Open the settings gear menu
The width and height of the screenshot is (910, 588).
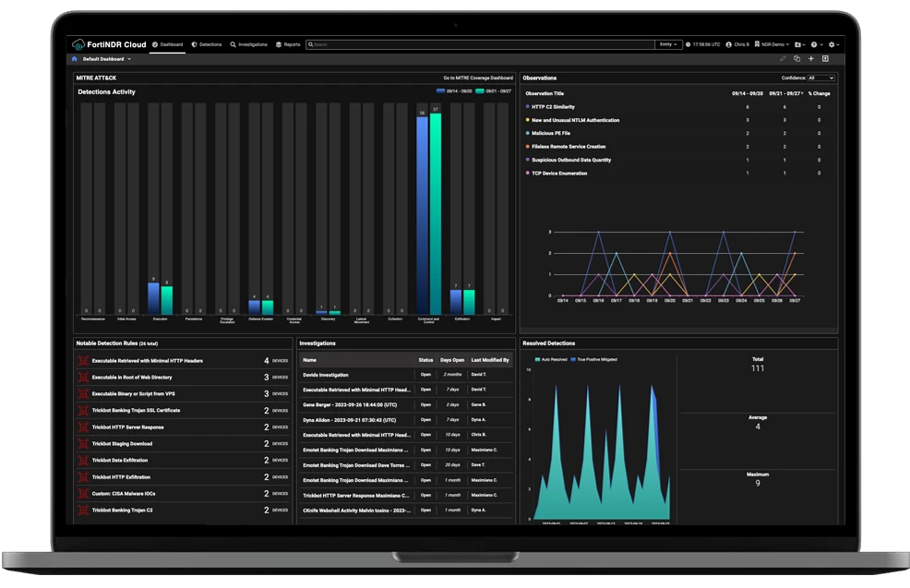pyautogui.click(x=832, y=44)
